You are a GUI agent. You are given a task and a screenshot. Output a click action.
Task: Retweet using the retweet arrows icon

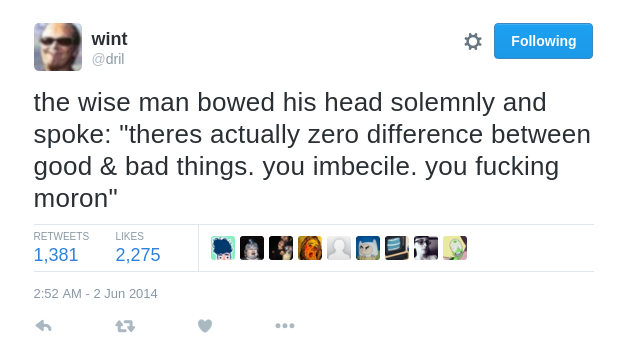[125, 326]
